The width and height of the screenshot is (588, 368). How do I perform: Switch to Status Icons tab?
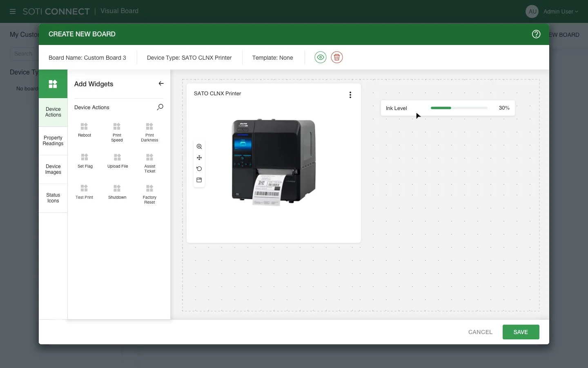(53, 198)
